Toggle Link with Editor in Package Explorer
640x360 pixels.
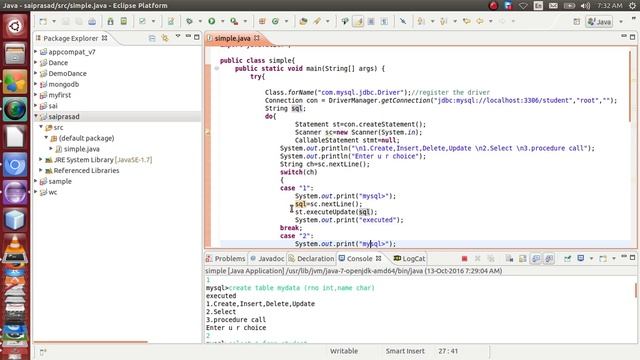coord(165,38)
